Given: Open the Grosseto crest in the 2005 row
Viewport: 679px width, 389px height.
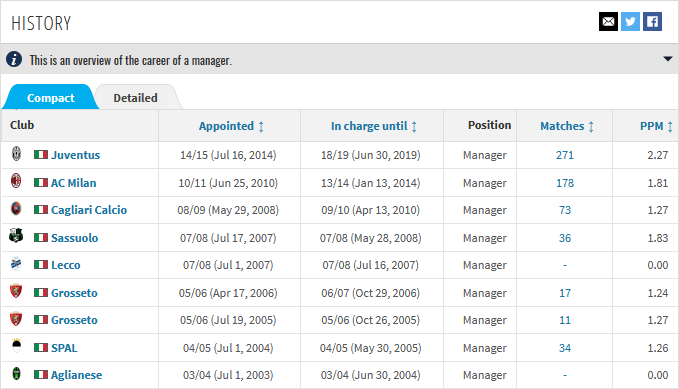Looking at the screenshot, I should tap(16, 318).
